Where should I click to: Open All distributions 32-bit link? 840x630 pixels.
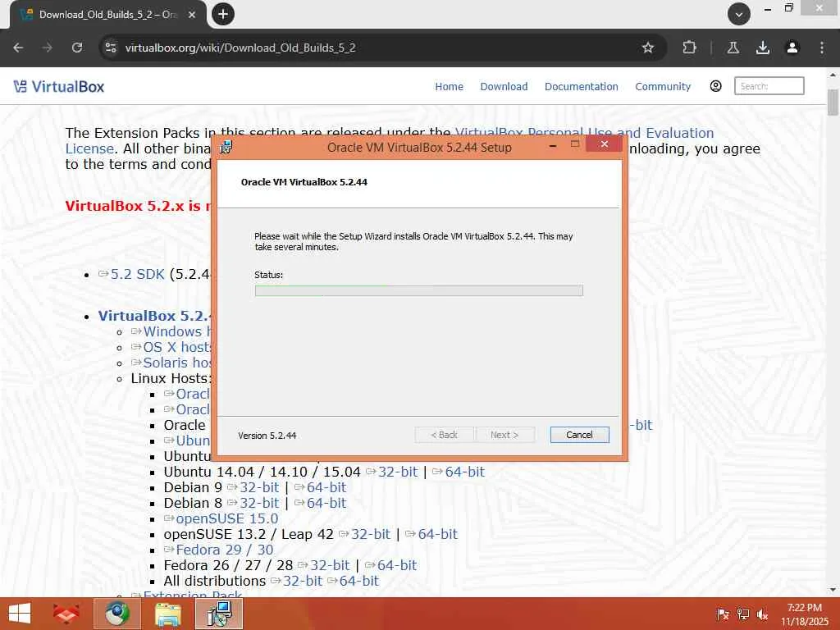pyautogui.click(x=302, y=581)
